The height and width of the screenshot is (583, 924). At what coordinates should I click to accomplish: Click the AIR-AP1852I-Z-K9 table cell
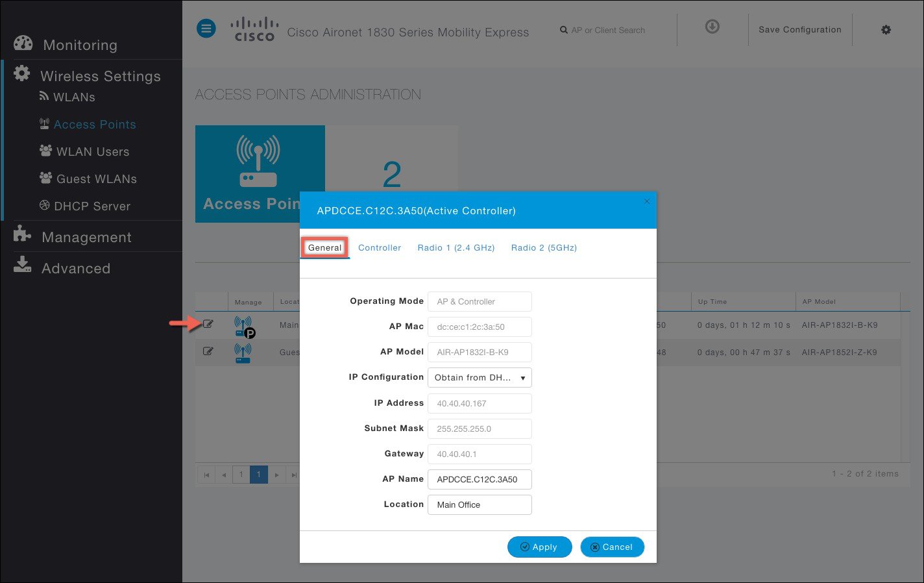[x=840, y=353]
